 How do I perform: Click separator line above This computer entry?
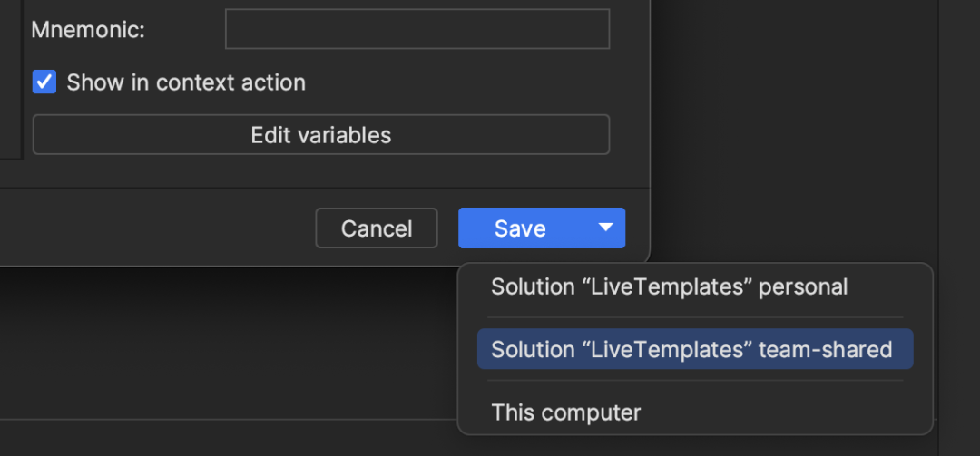tap(695, 381)
